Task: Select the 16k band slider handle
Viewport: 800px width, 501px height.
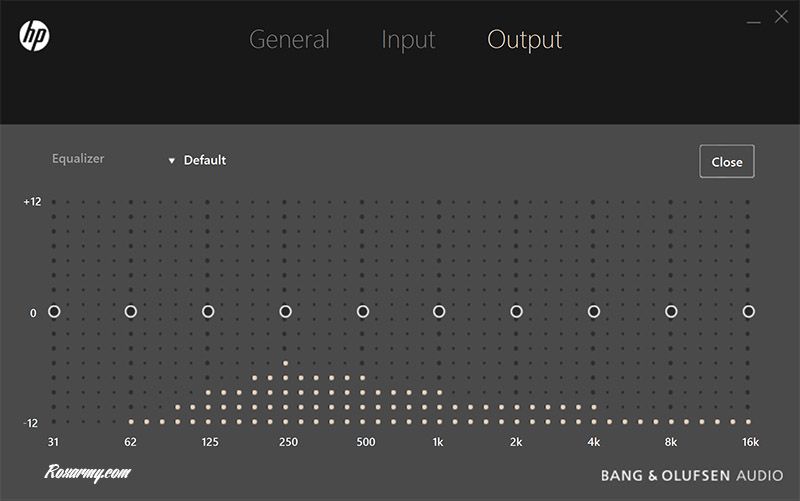Action: pos(748,312)
